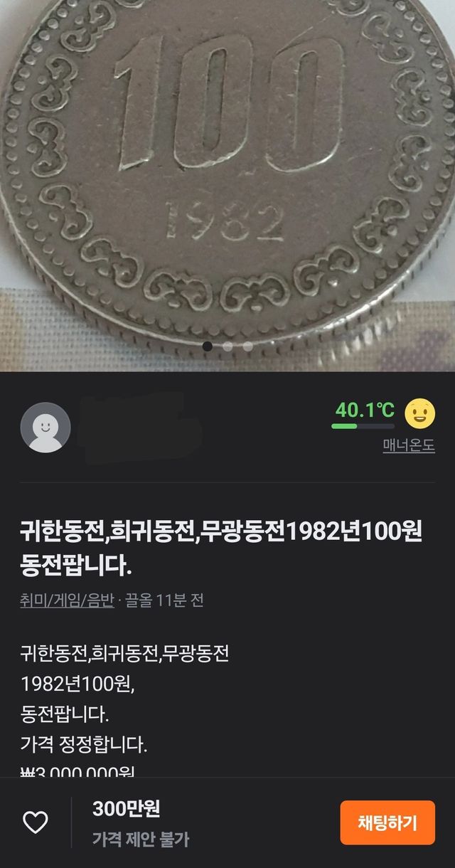
Task: Select the first photo indicator dot
Action: pyautogui.click(x=208, y=346)
